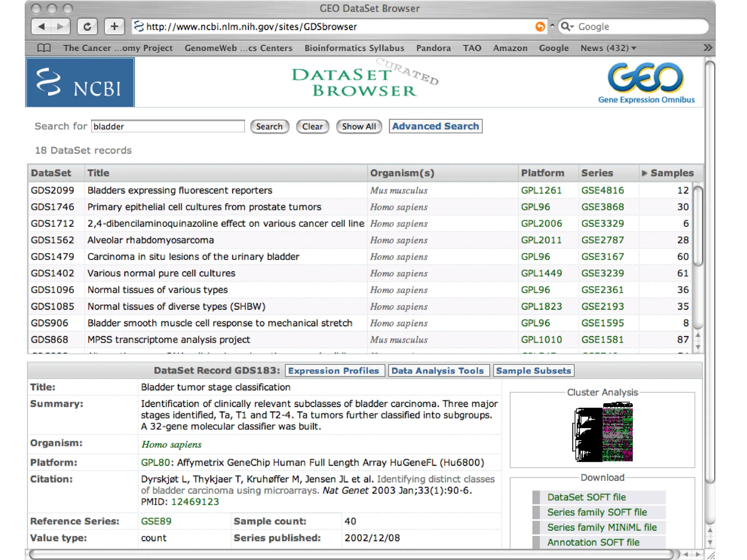Click the browser Back arrow button

click(x=41, y=27)
